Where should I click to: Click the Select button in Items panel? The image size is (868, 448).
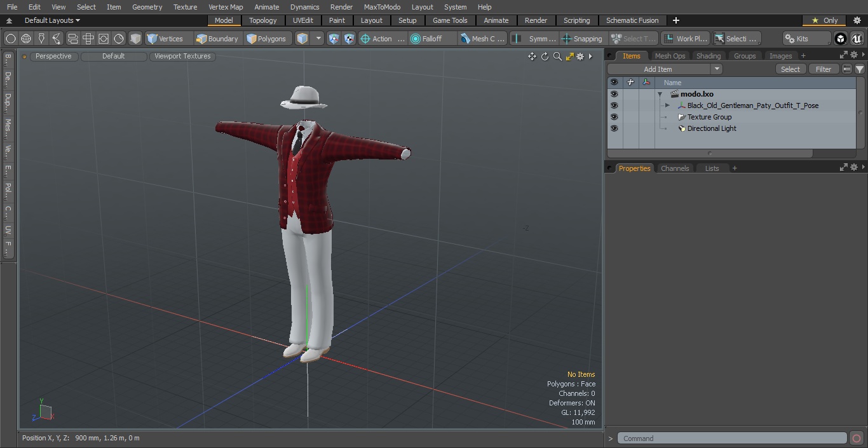point(790,69)
